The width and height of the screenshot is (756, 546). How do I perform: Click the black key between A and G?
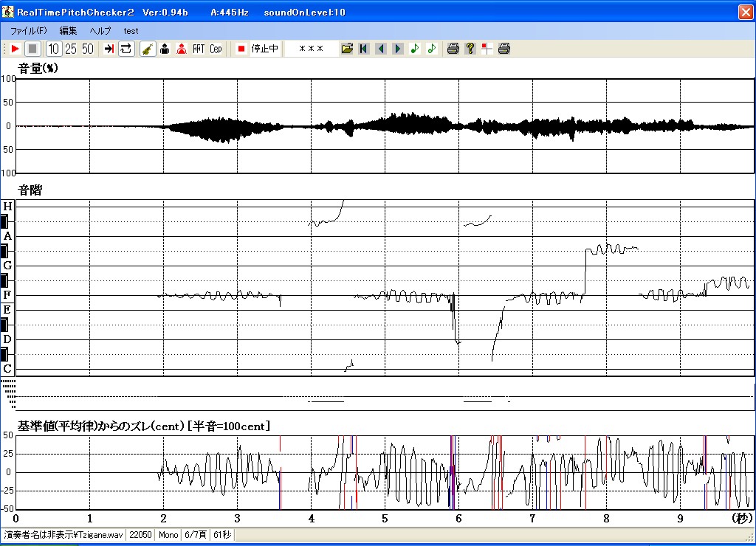[4, 251]
